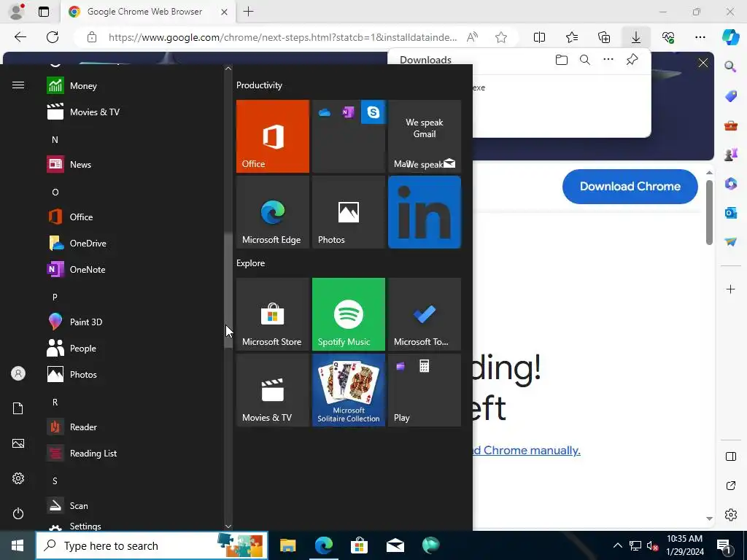
Task: Open Pictures from Start sidebar
Action: 18,443
